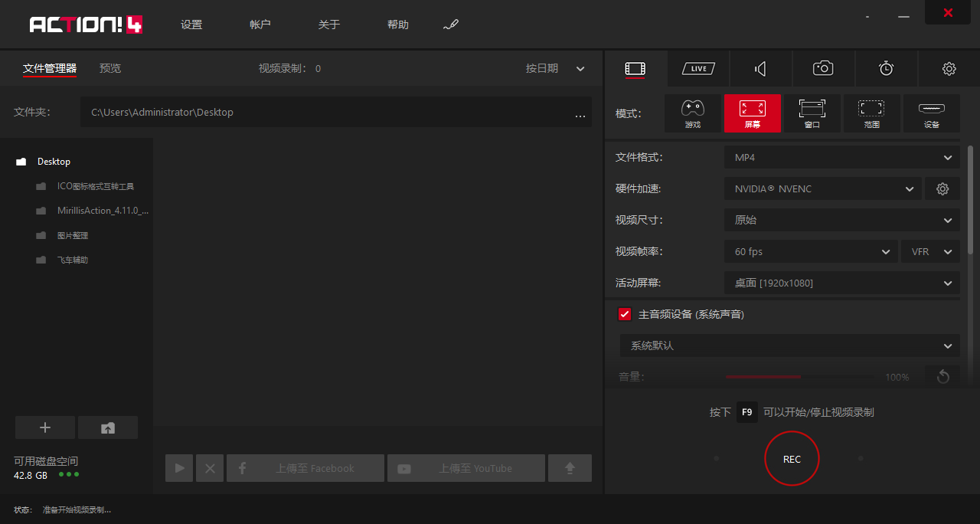
Task: Select the 窗口 (window) capture mode
Action: tap(812, 113)
